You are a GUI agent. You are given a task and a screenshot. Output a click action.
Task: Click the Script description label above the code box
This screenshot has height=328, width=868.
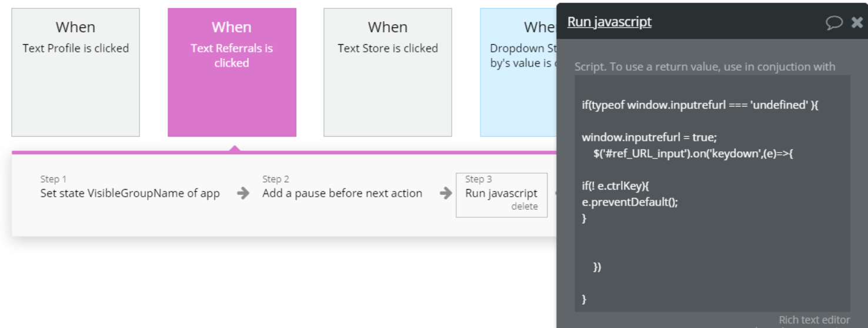705,67
